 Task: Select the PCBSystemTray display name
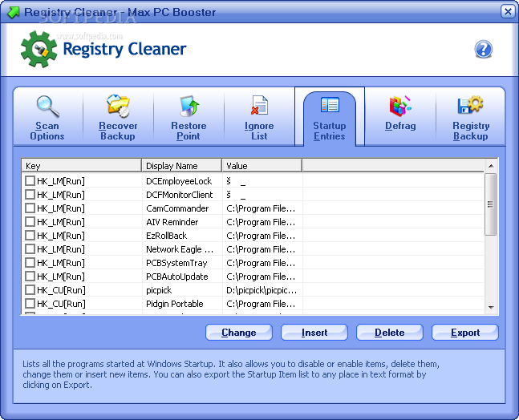tap(176, 263)
